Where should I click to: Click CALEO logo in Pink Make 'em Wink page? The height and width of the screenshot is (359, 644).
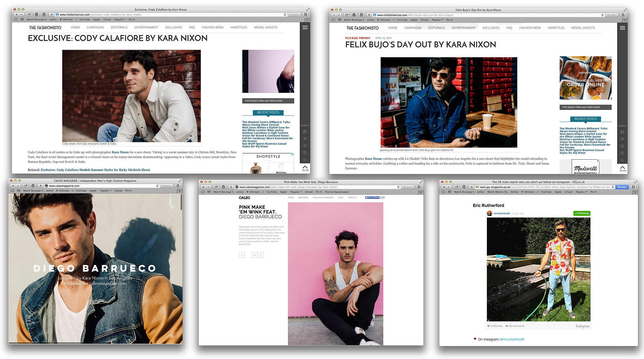tap(244, 198)
